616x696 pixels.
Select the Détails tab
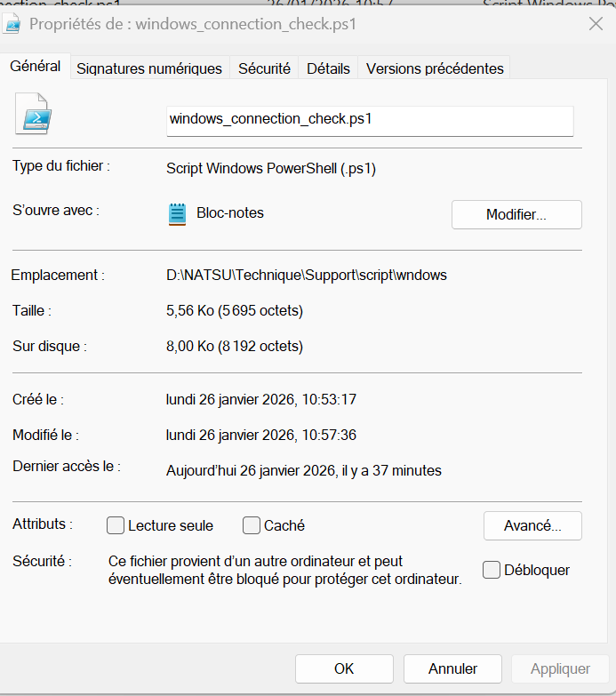328,68
